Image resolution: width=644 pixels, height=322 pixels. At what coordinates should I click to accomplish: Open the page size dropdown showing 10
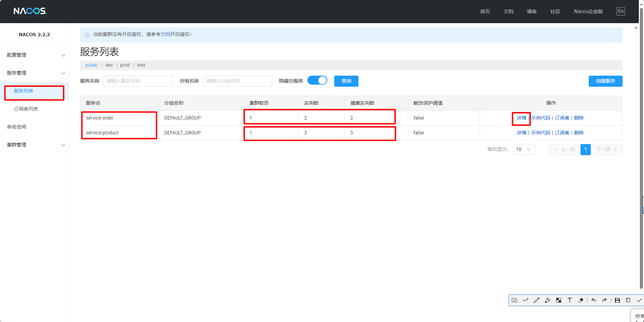point(524,150)
